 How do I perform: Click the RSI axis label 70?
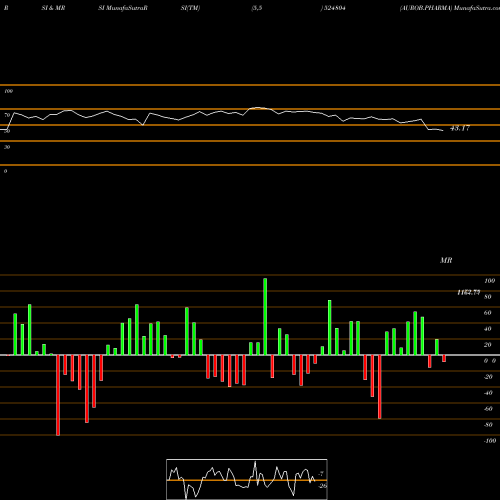click(7, 115)
